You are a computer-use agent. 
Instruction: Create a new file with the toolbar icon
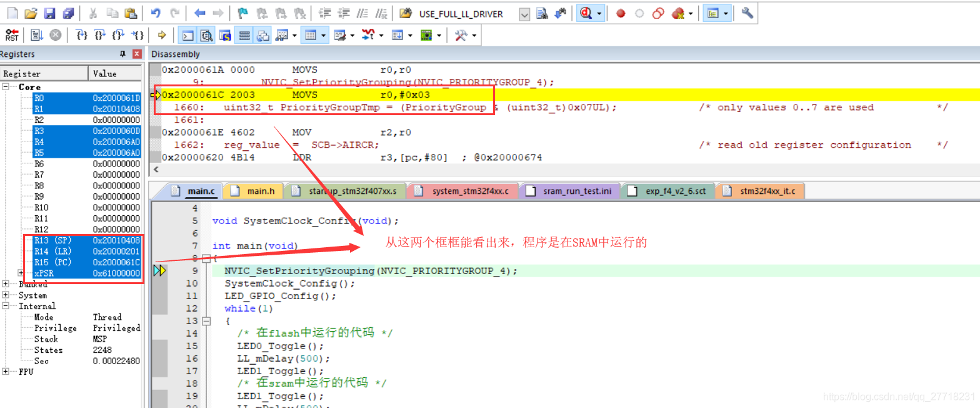point(12,13)
